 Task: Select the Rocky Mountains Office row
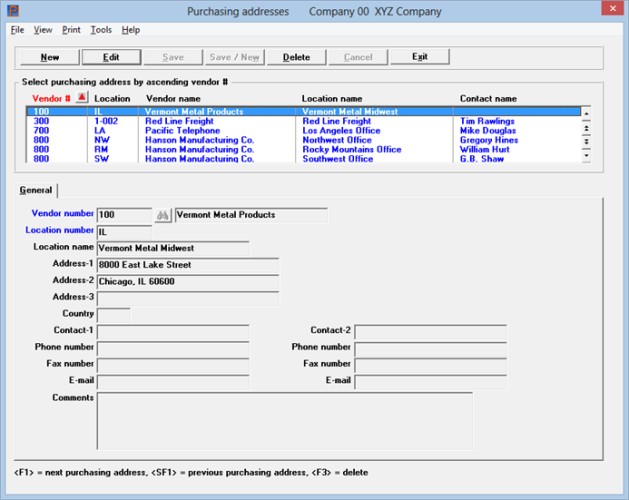(304, 149)
